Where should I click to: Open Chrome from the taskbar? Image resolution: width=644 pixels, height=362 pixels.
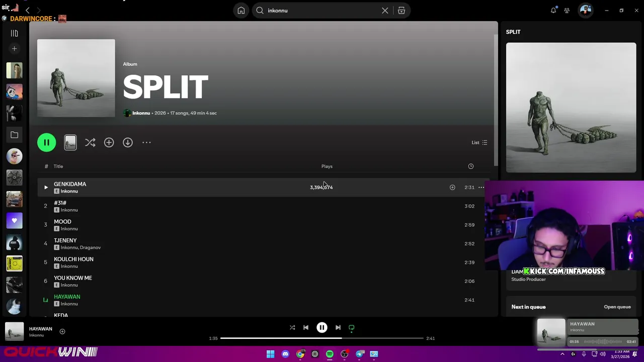(300, 354)
